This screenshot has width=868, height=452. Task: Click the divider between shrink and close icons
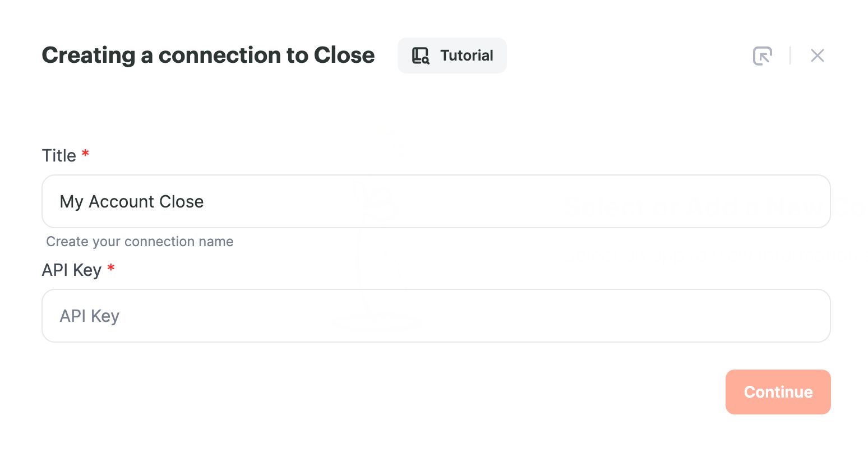(x=790, y=56)
